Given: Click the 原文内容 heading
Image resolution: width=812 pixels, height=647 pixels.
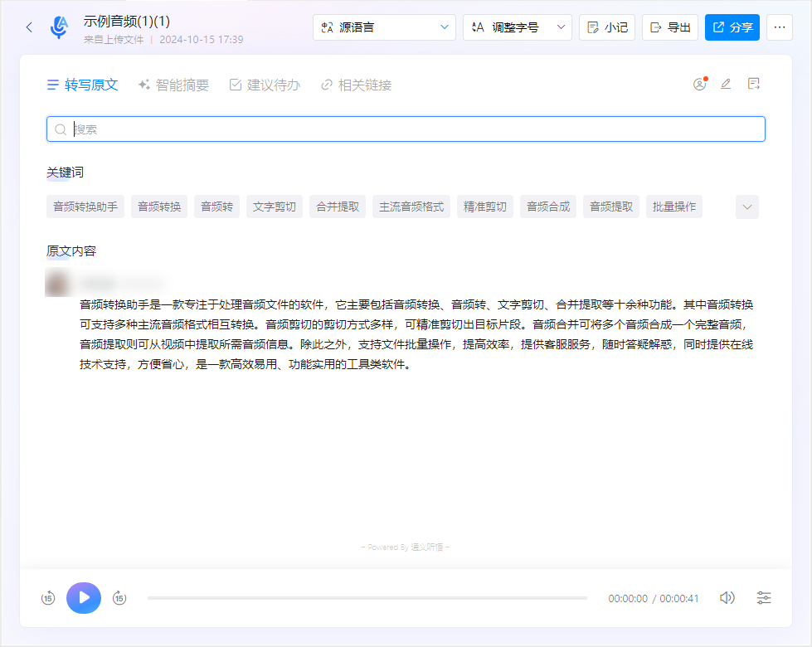Looking at the screenshot, I should pyautogui.click(x=71, y=251).
